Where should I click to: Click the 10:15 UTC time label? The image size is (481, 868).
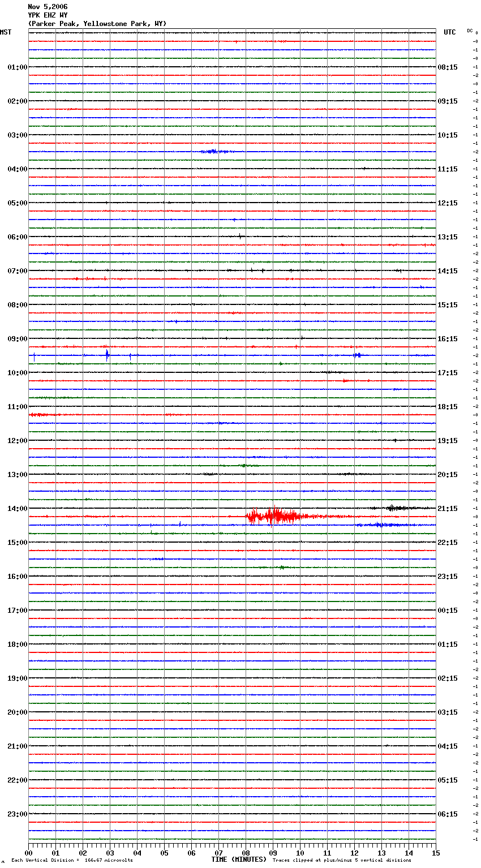point(448,135)
